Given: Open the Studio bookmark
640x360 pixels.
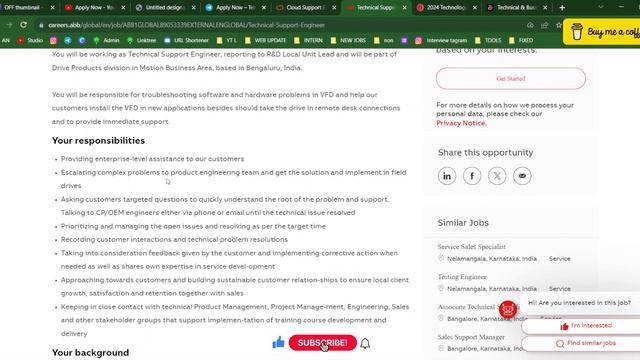Looking at the screenshot, I should click(x=30, y=40).
